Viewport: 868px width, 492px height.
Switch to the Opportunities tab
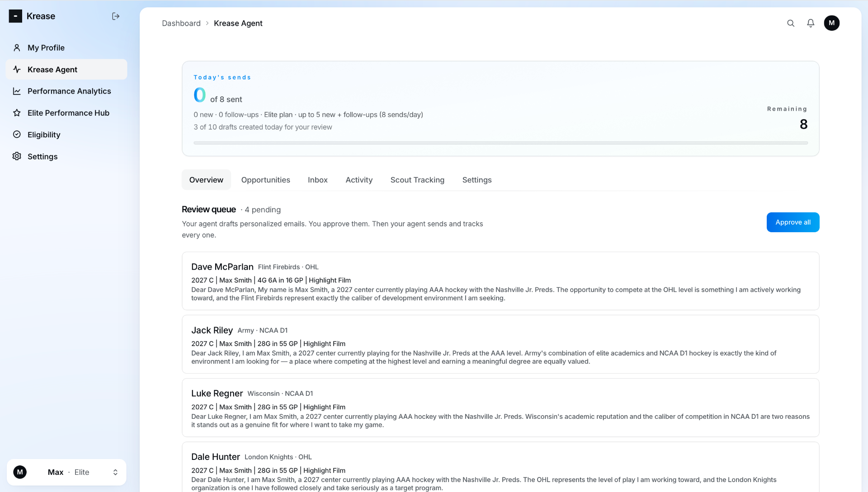[x=265, y=180]
